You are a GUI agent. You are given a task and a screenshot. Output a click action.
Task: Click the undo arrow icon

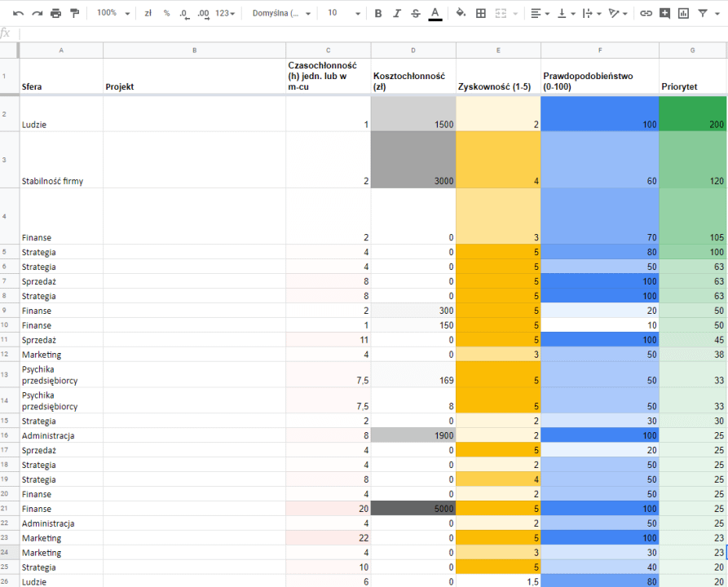click(18, 13)
